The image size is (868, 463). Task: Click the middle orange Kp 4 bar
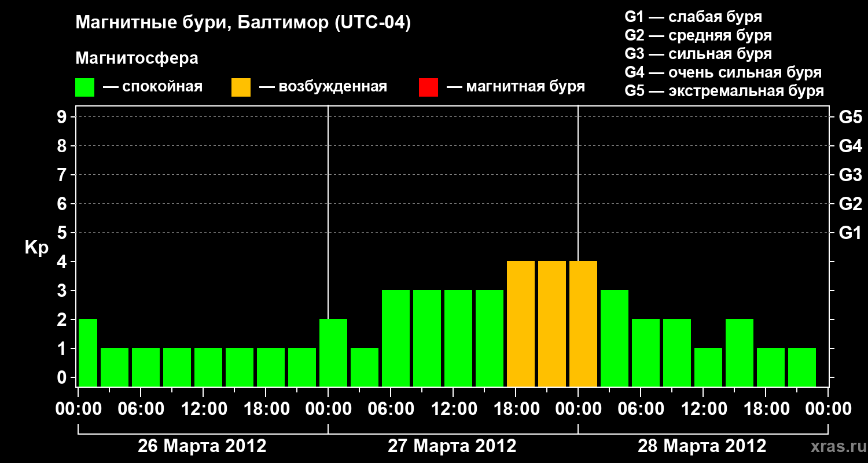point(552,324)
